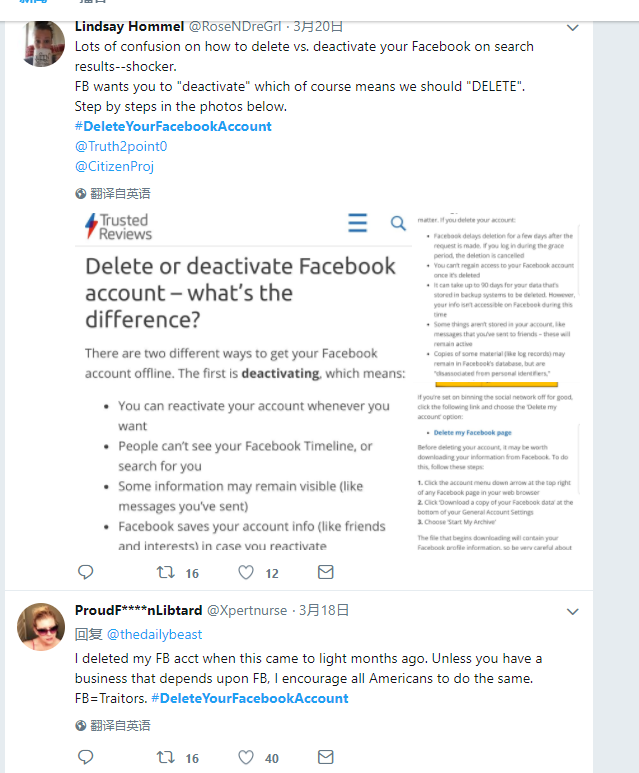639x773 pixels.
Task: Reply to ProudF****nLibtard's tweet
Action: coord(86,757)
